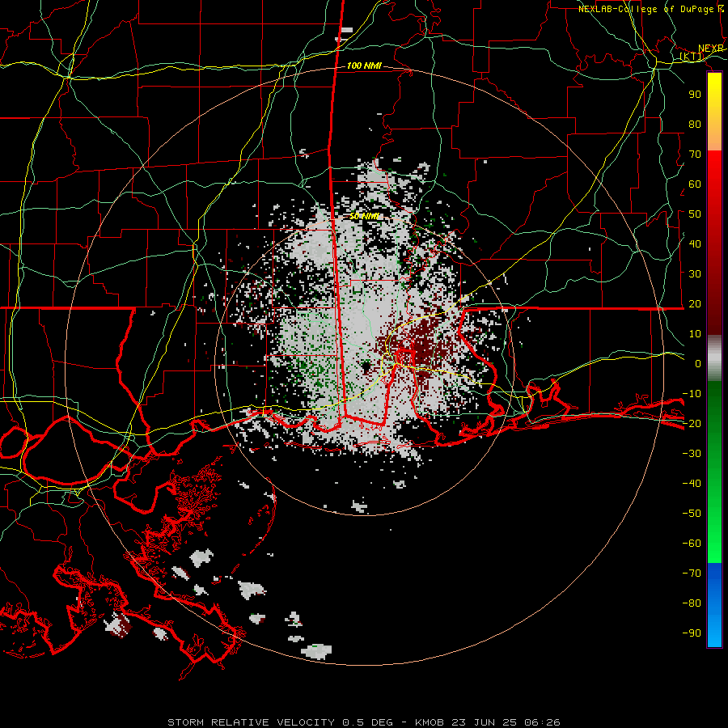Click the 50 value on velocity scale
Screen dimensions: 728x728
coord(695,214)
